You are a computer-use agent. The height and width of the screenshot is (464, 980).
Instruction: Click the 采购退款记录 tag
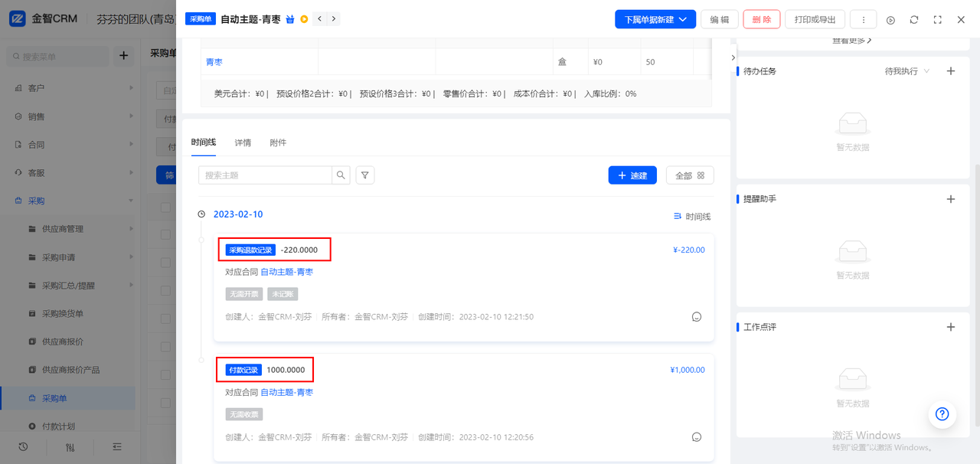pos(250,250)
